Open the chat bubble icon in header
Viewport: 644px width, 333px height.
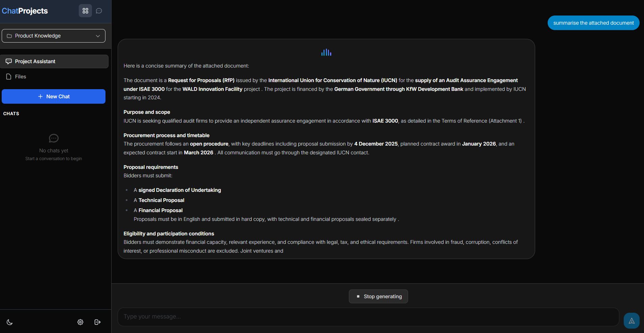pyautogui.click(x=99, y=11)
